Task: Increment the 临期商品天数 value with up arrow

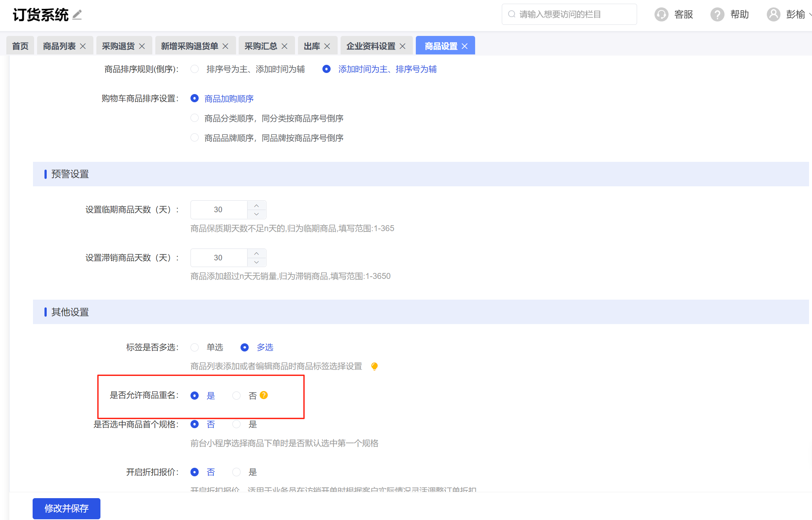Action: pos(256,205)
